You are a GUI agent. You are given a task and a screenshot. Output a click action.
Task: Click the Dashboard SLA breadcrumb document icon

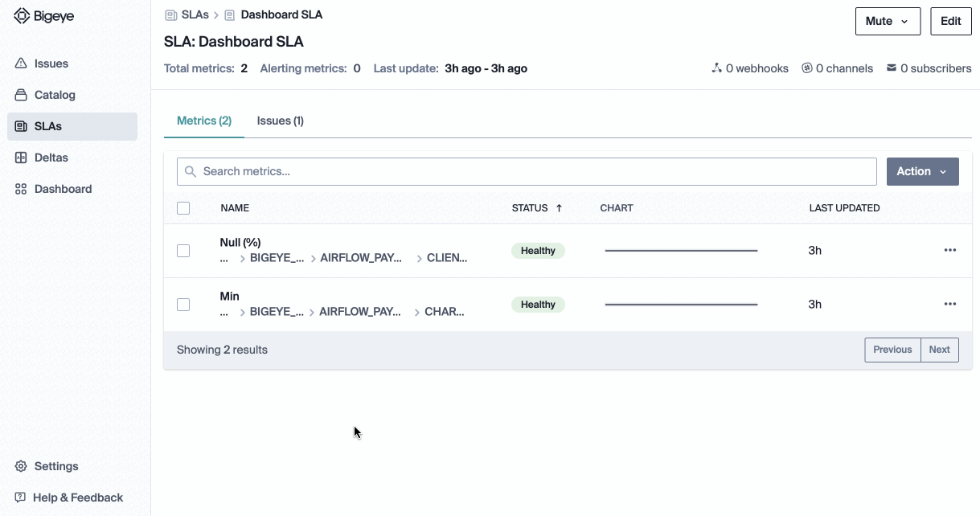[x=230, y=14]
